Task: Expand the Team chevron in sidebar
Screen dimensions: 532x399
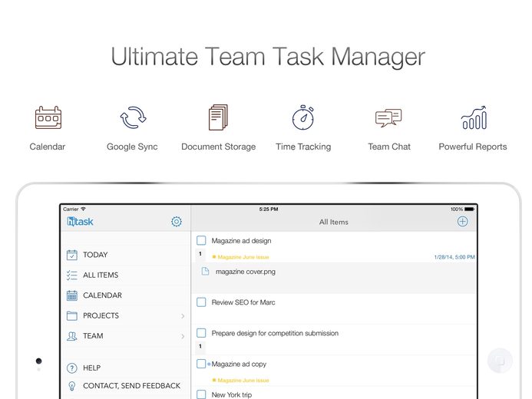Action: click(x=183, y=336)
